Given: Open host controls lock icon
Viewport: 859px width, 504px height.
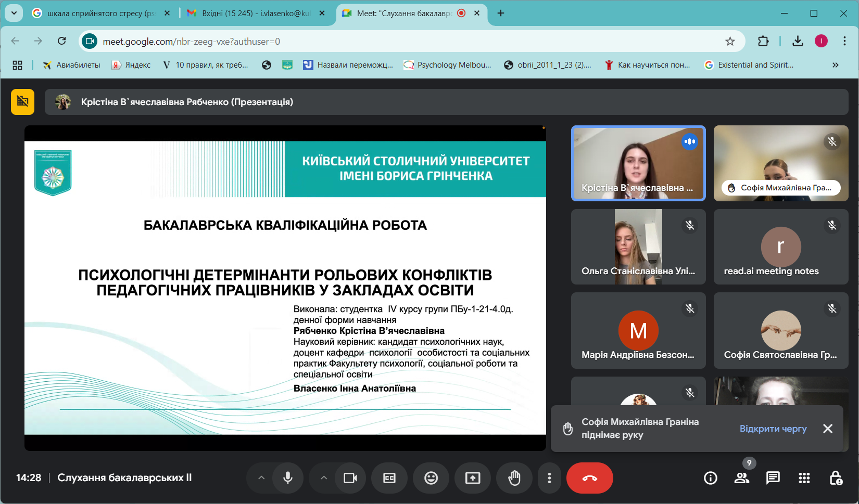Looking at the screenshot, I should click(836, 478).
